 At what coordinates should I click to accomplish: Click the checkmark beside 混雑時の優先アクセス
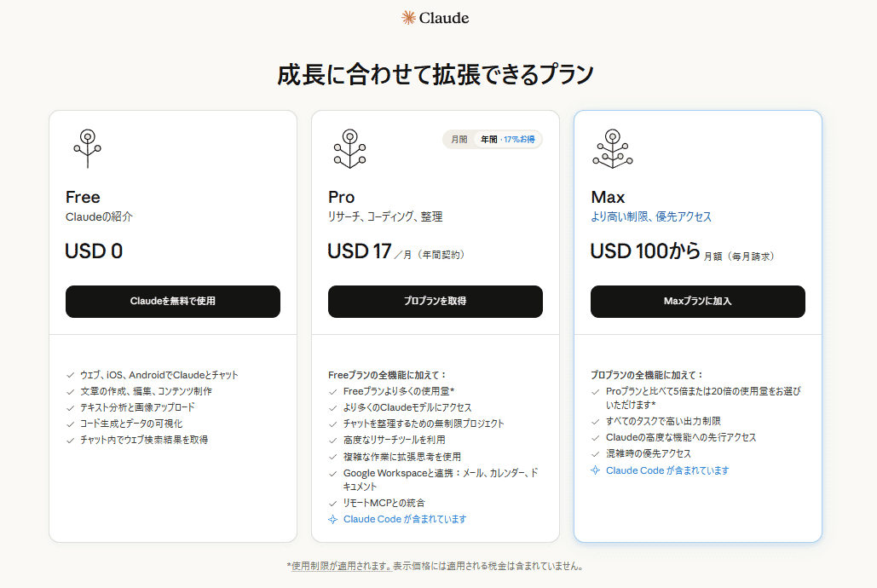click(x=596, y=453)
